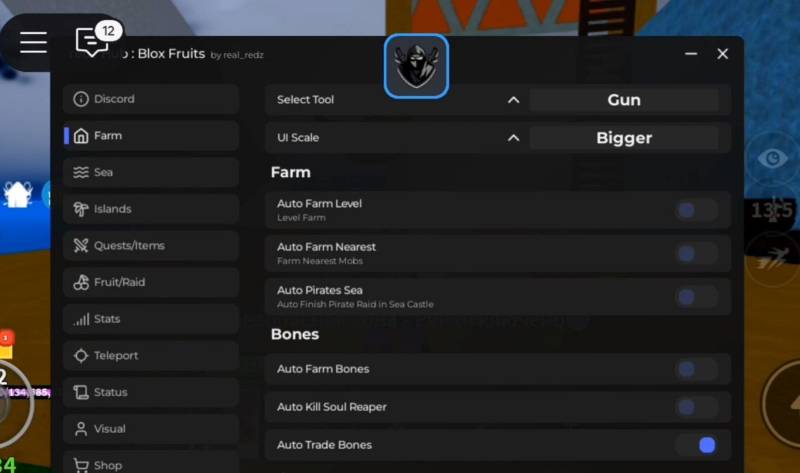Disable Auto Trade Bones switch
Screen dimensions: 800x473
tap(696, 445)
